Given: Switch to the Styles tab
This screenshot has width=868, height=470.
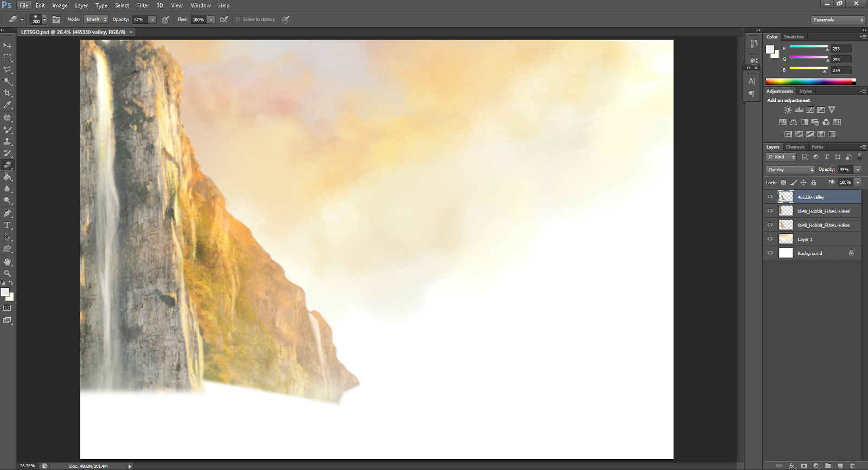Looking at the screenshot, I should click(x=806, y=91).
